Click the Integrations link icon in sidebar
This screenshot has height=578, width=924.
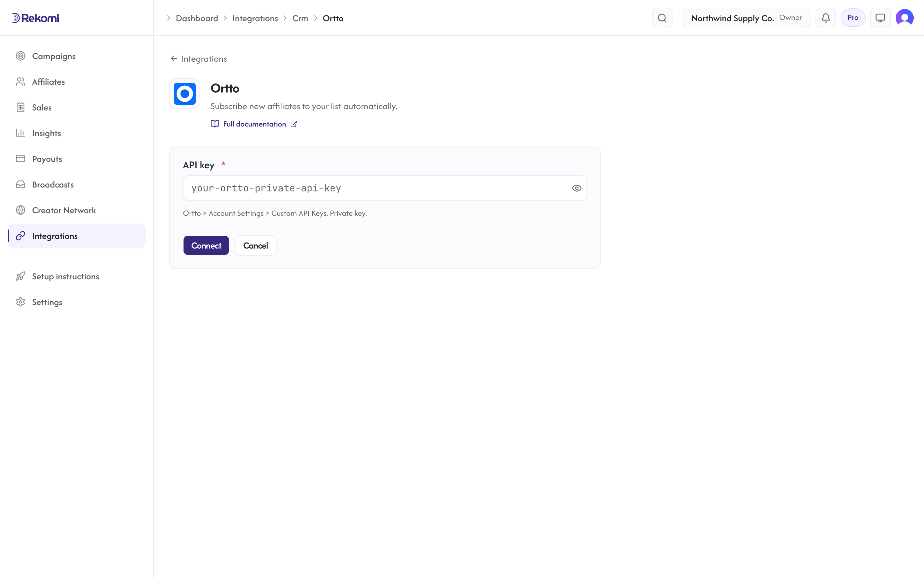[x=21, y=236]
